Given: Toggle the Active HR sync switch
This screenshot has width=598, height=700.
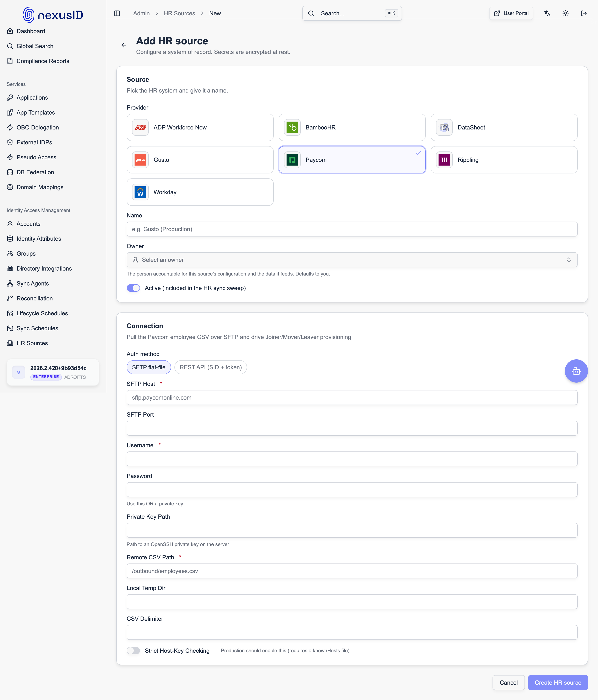Looking at the screenshot, I should click(x=133, y=288).
